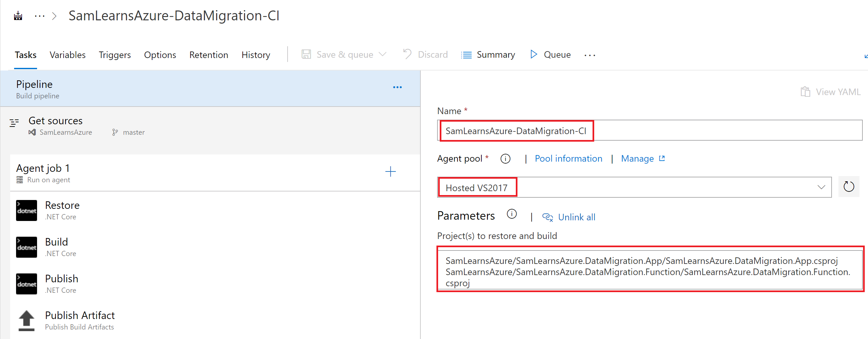Expand the Save & queue dropdown
This screenshot has width=868, height=339.
point(383,55)
